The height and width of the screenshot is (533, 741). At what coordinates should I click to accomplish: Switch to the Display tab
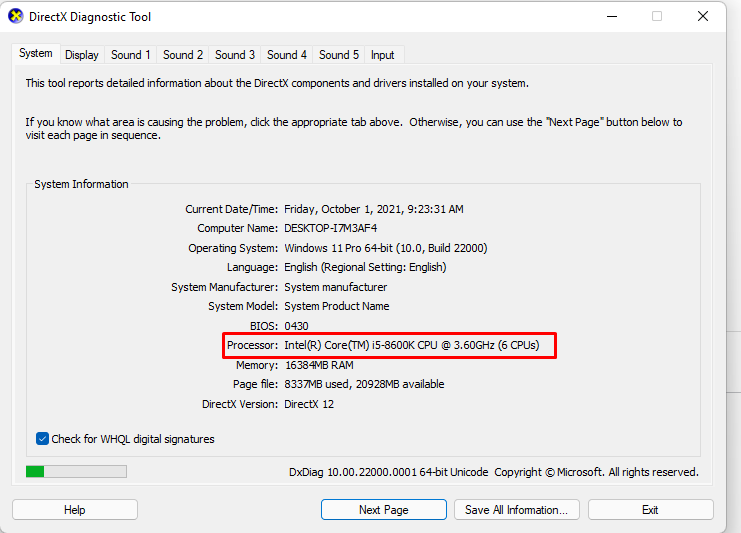click(82, 55)
